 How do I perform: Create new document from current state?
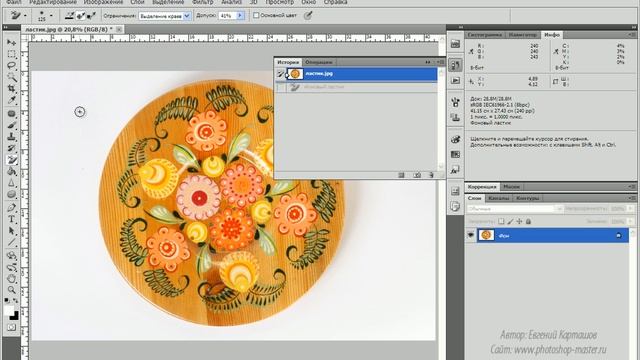pyautogui.click(x=401, y=175)
